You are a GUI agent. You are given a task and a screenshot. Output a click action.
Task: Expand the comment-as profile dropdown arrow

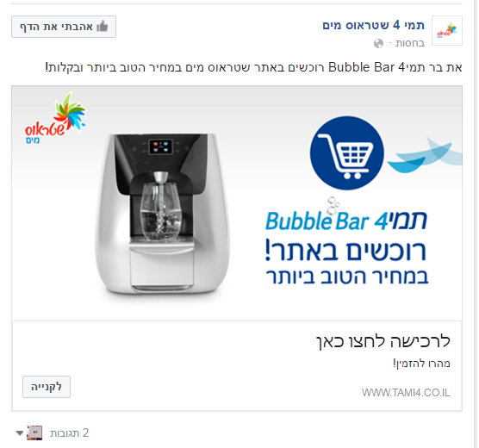tap(20, 433)
